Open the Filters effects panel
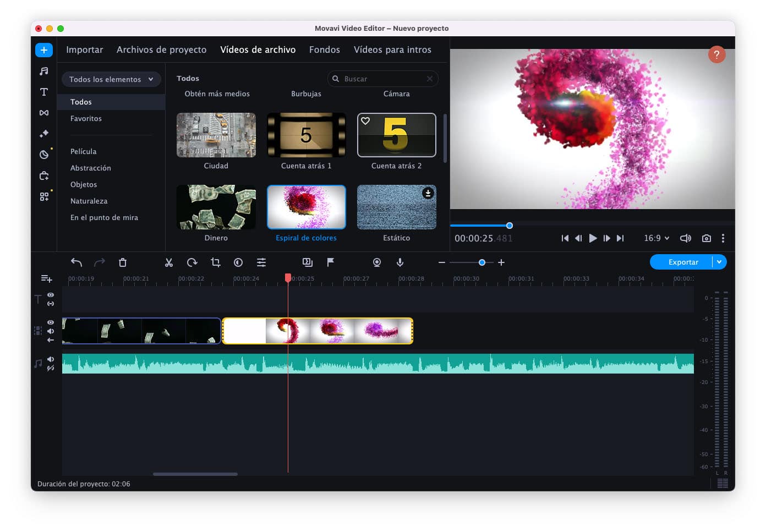 click(44, 133)
